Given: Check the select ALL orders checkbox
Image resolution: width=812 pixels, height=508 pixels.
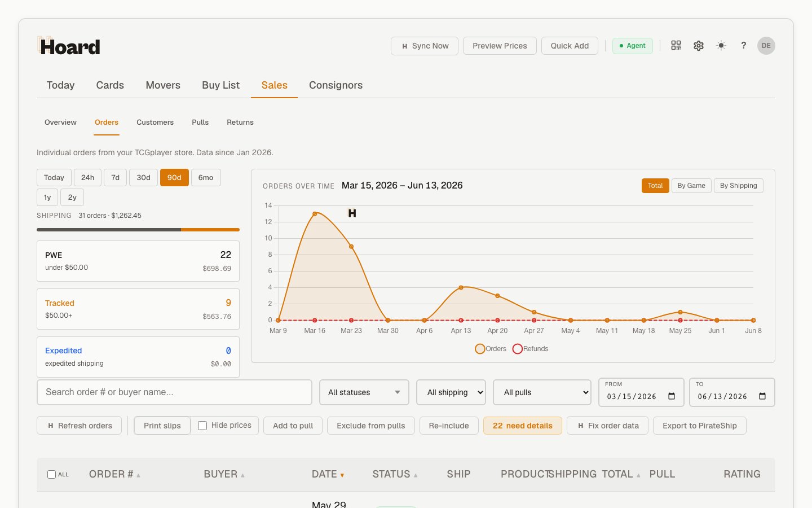Looking at the screenshot, I should tap(52, 475).
